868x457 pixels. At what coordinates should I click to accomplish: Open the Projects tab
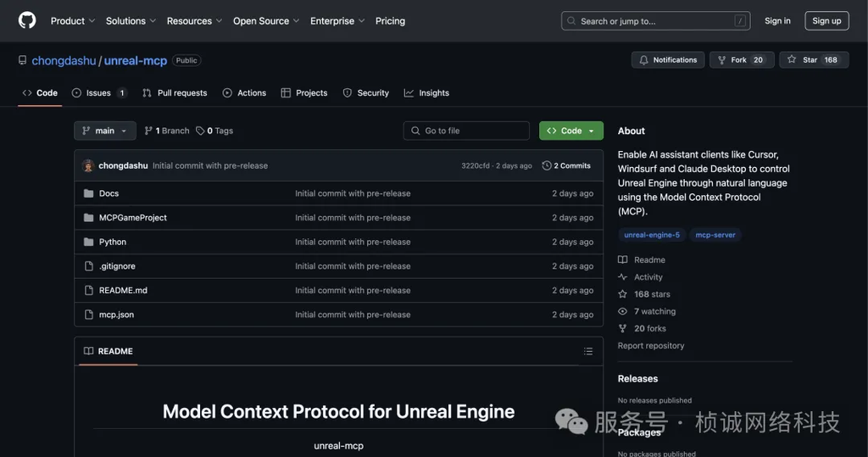click(304, 93)
